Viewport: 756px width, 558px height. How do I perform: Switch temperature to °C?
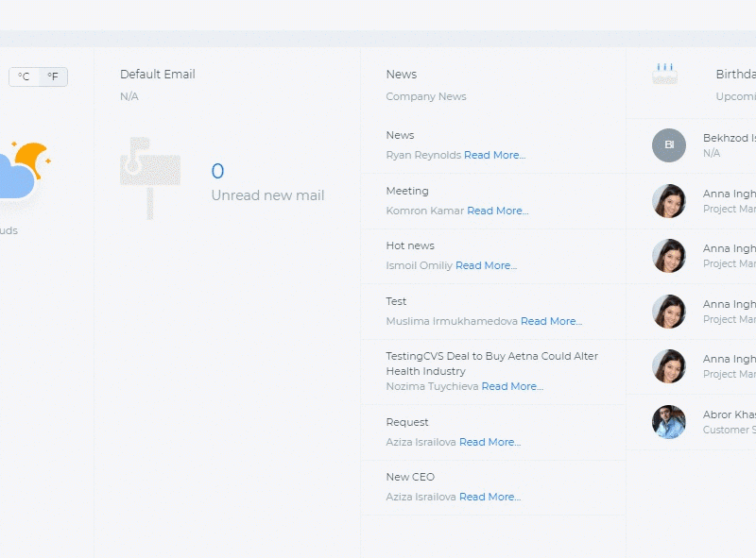[x=24, y=76]
